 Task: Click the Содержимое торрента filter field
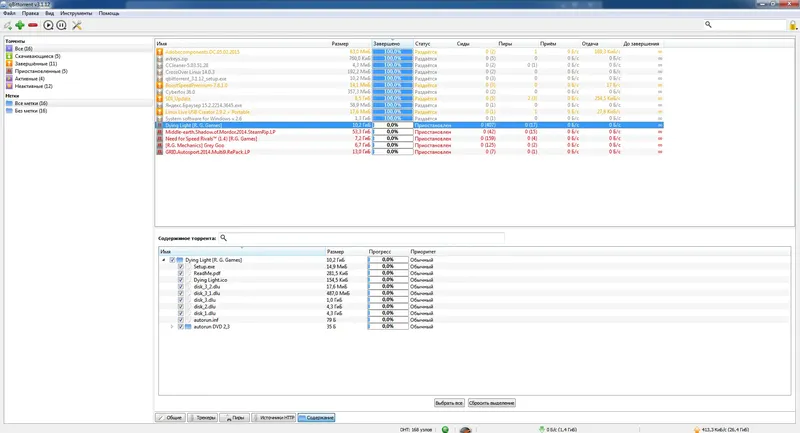point(361,238)
